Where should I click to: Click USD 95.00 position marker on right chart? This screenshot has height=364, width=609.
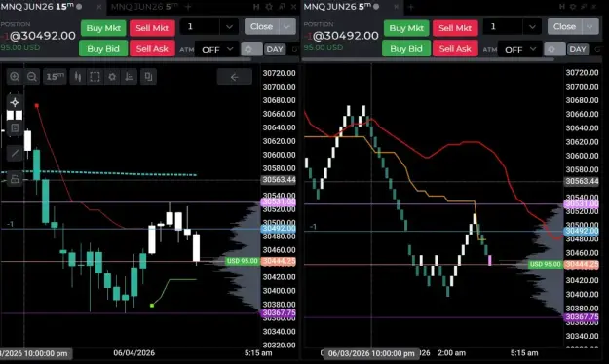[x=546, y=265]
